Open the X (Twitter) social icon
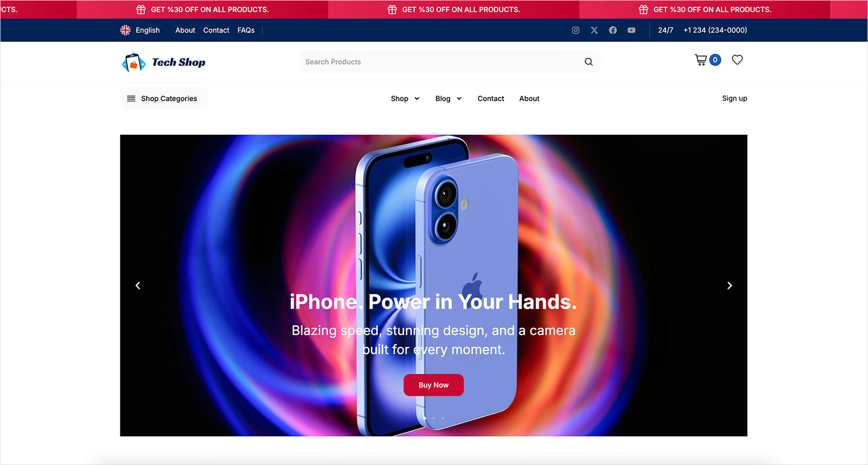Screen dimensions: 868x465 click(x=594, y=30)
